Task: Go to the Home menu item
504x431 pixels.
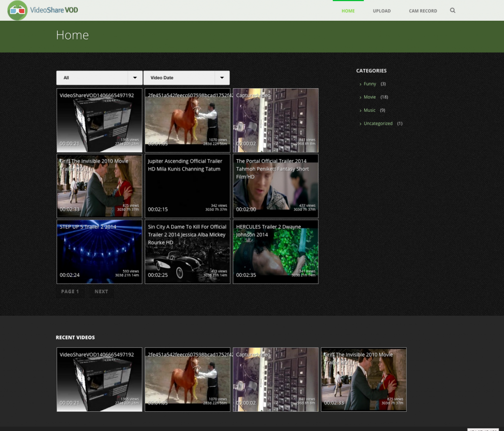Action: tap(348, 11)
